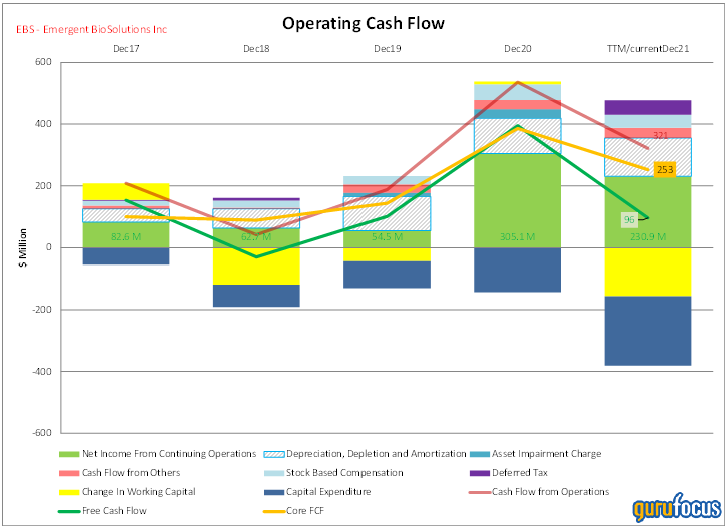The image size is (727, 528).
Task: Click the EBS - Emergent BioSolutions Inc label
Action: [91, 29]
